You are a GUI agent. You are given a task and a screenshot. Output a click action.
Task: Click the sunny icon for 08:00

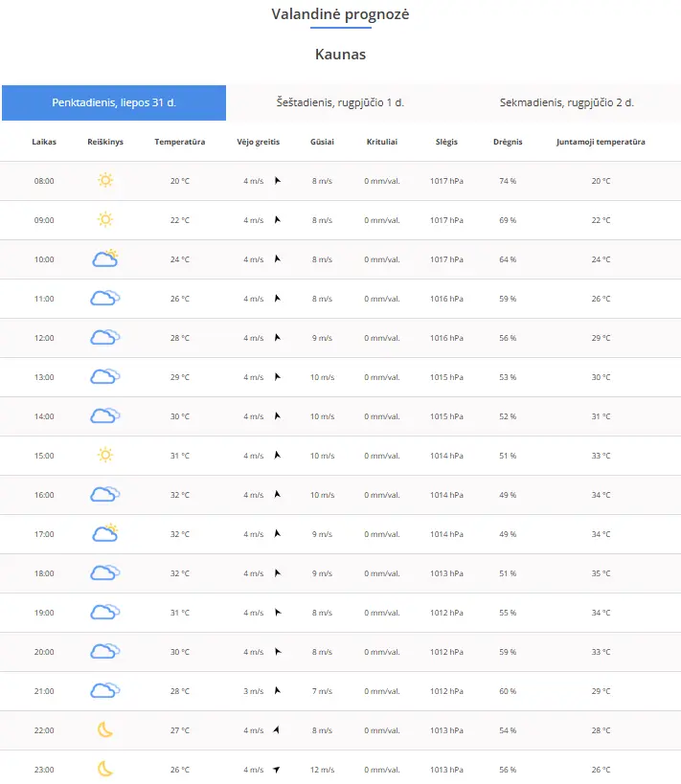pos(105,180)
